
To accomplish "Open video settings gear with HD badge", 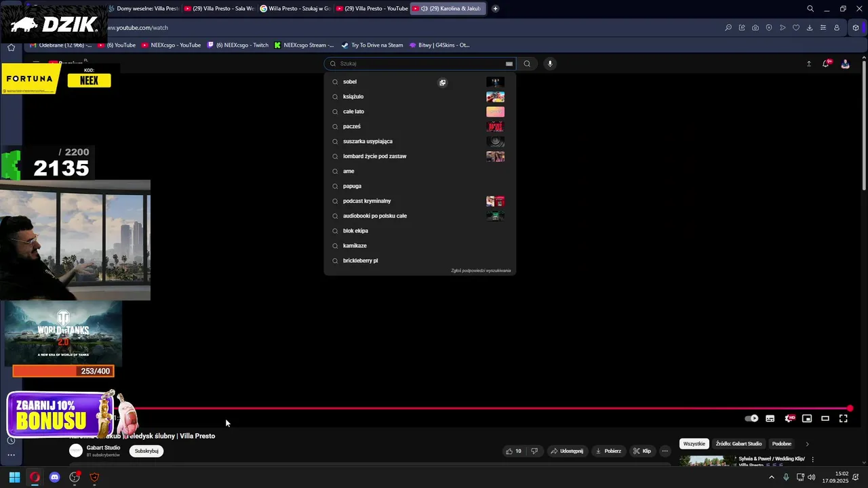I will pyautogui.click(x=789, y=419).
